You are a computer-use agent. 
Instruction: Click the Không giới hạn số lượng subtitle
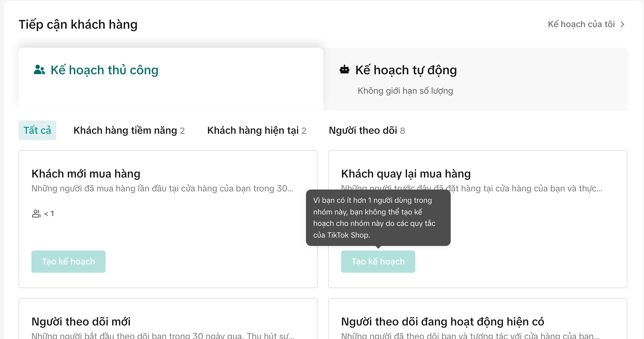pyautogui.click(x=405, y=91)
